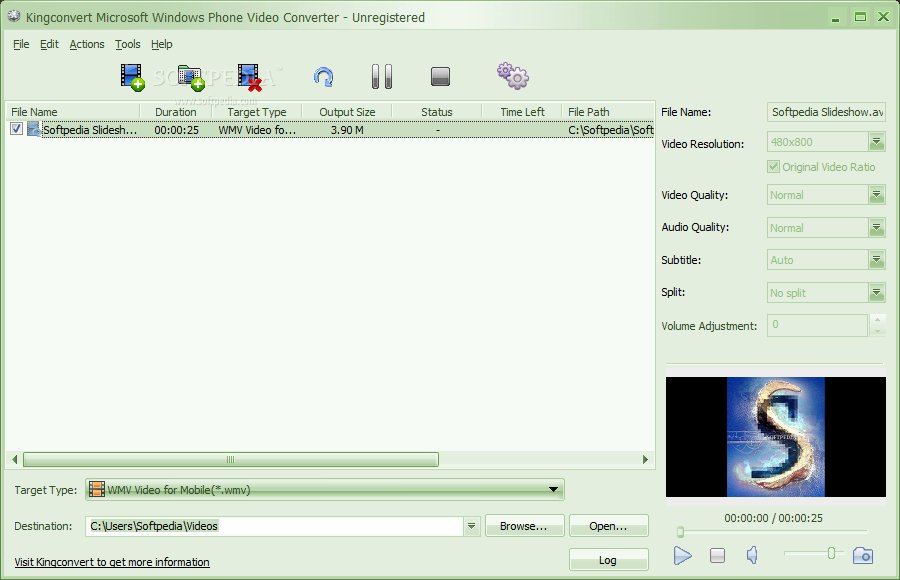Toggle the Original Video Ratio checkbox
900x580 pixels.
point(773,167)
